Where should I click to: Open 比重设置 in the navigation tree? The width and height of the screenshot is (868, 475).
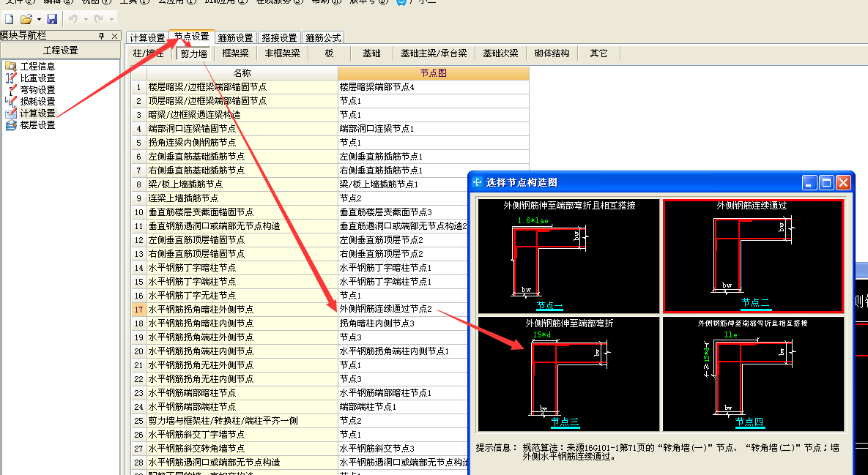[37, 78]
